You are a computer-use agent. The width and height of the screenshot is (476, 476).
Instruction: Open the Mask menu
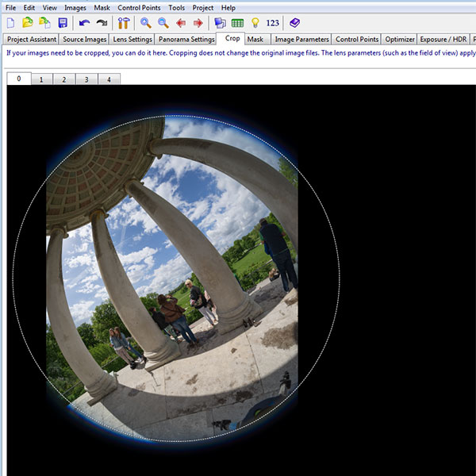[x=102, y=7]
